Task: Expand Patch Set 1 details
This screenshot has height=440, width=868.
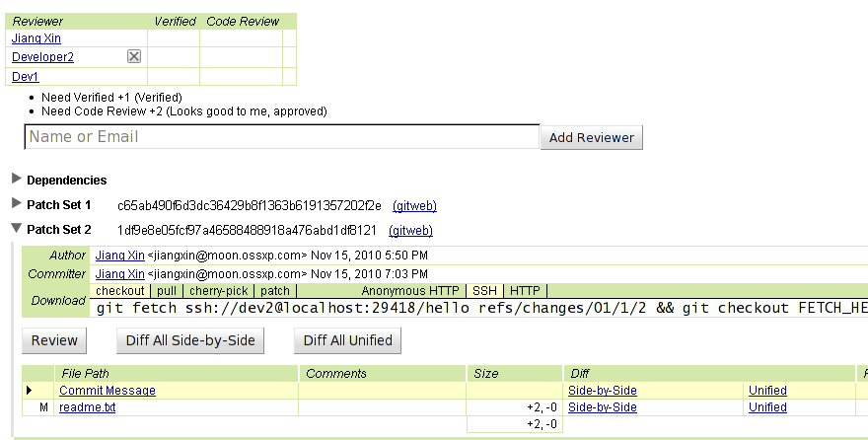Action: tap(17, 203)
